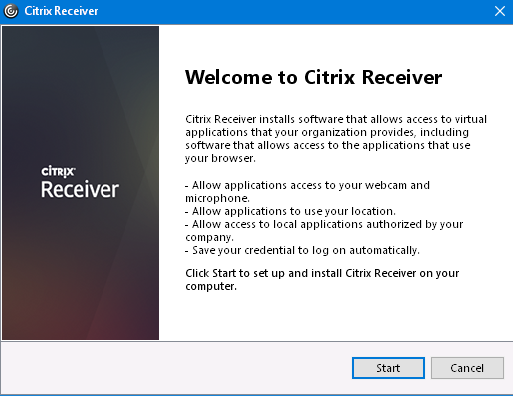
Task: Click the Citrix Receiver title bar icon
Action: click(11, 11)
